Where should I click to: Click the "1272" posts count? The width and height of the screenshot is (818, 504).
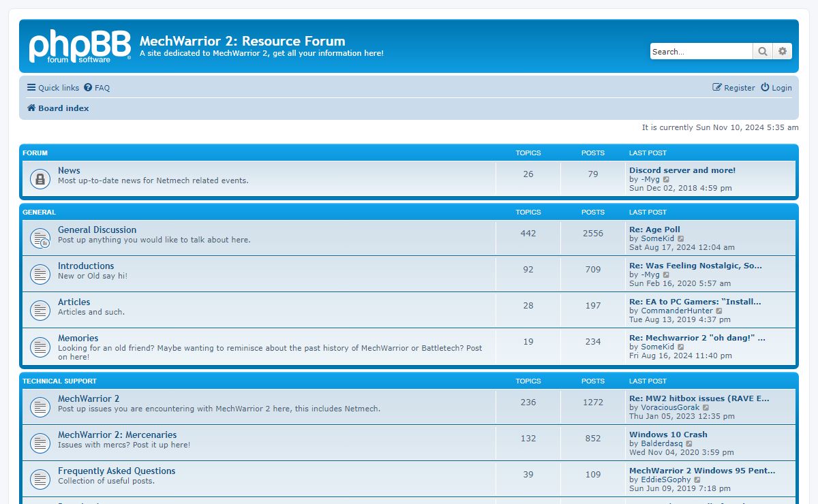click(x=593, y=402)
